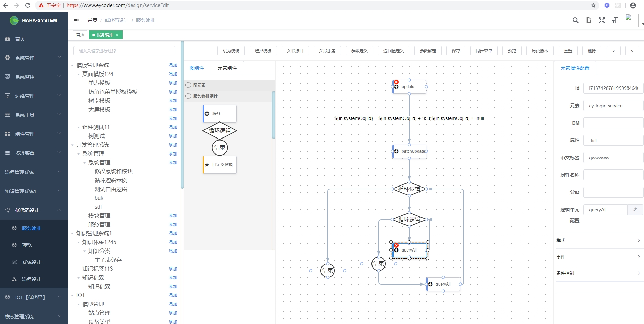Focus the tree keyword filter input
This screenshot has width=644, height=324.
(124, 51)
